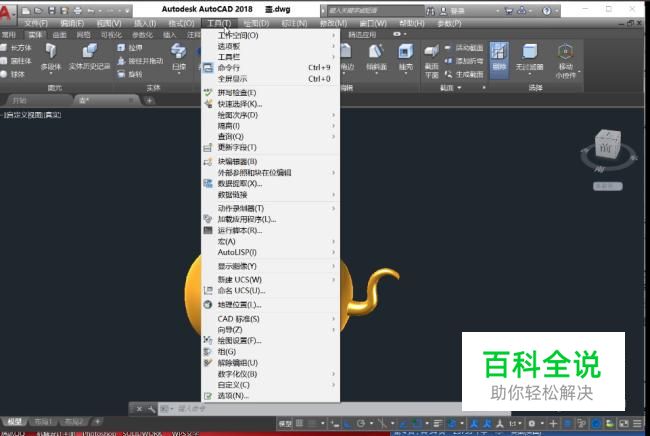Run 拼写检查(E) spell check
Viewport: 650px width, 436px height.
[x=270, y=92]
